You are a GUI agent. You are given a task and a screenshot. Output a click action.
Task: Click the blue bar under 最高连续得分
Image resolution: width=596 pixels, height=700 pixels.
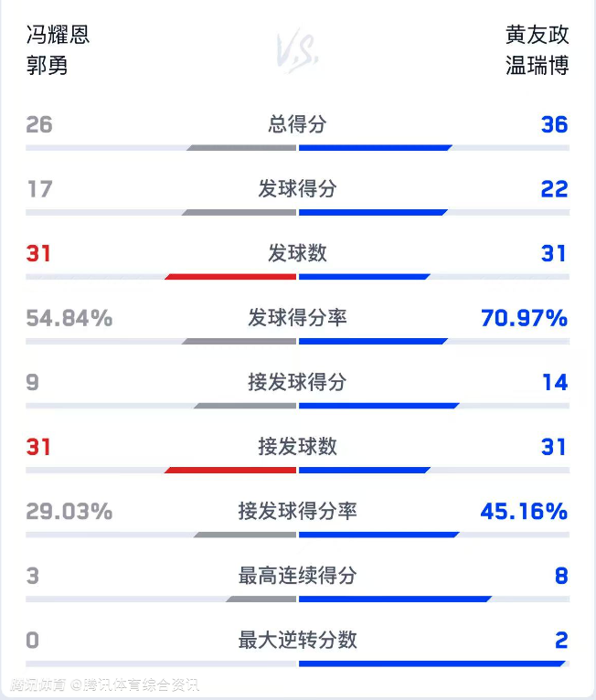395,599
